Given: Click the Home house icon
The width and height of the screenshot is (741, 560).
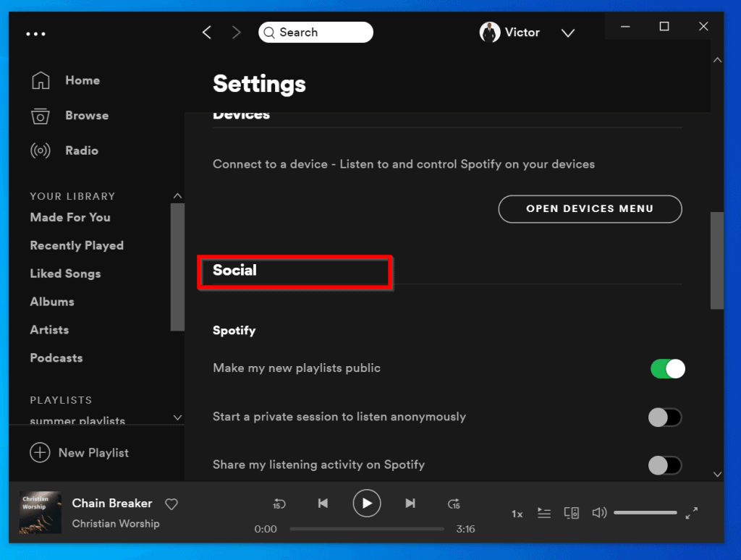Looking at the screenshot, I should (41, 80).
